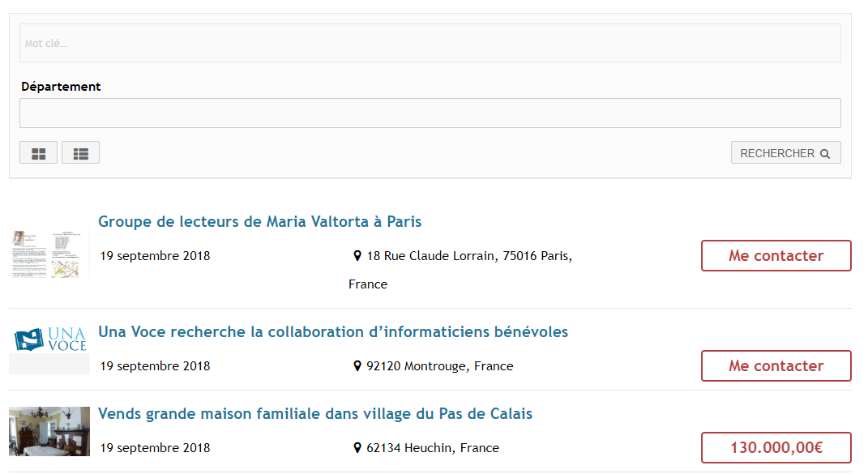
Task: Click location pin beside Rue Claude Lorrain
Action: point(357,256)
